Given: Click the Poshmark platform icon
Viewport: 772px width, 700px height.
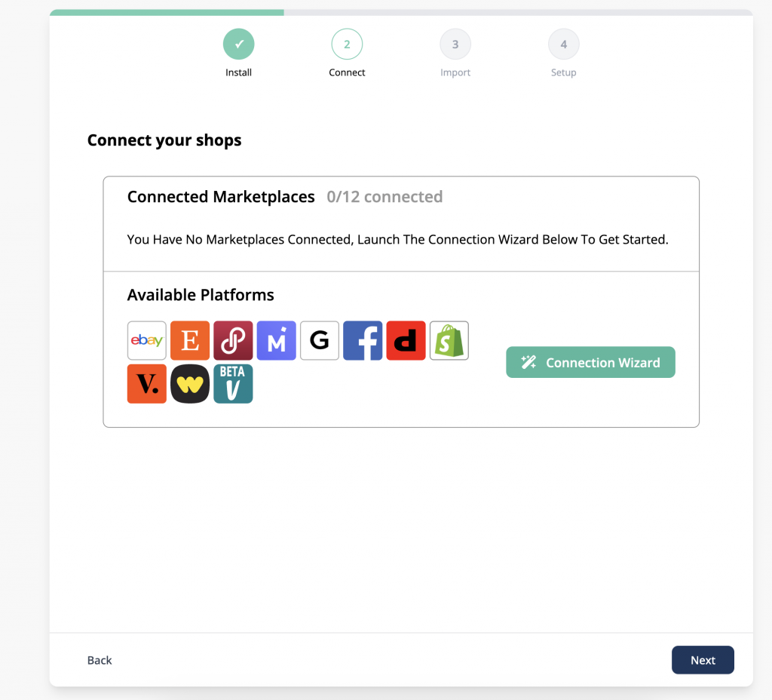Looking at the screenshot, I should pos(233,341).
